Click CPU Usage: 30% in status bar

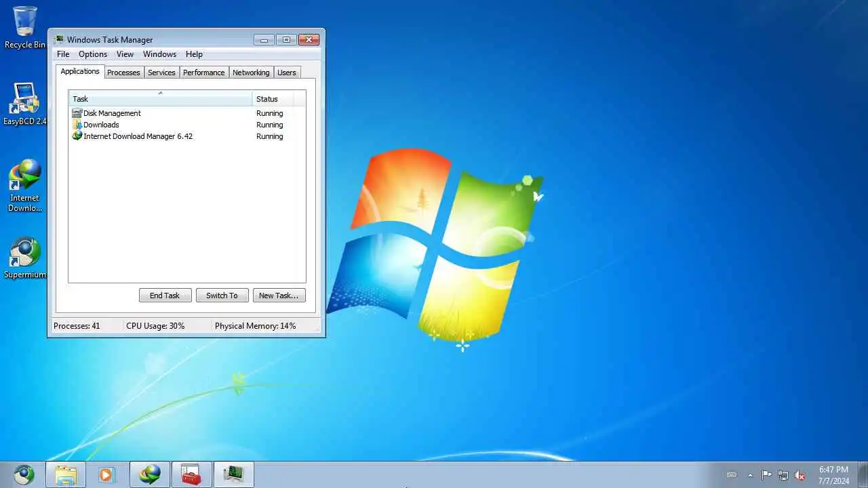[155, 326]
